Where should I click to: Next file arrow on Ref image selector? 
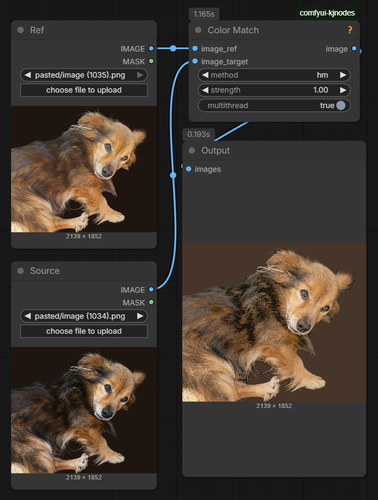tap(140, 75)
